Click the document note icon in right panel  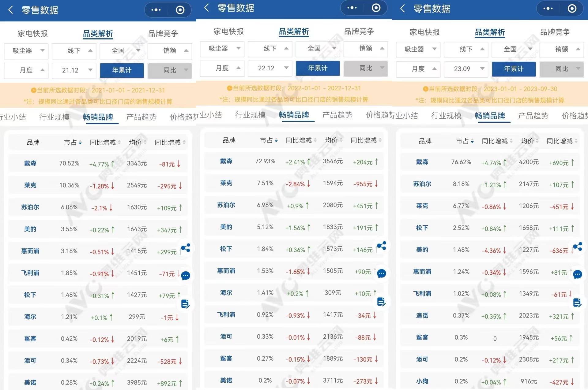(x=577, y=303)
